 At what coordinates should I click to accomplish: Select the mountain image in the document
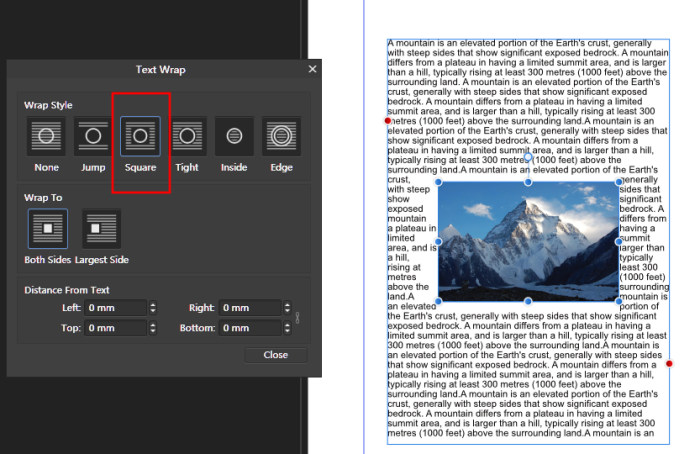(x=528, y=242)
